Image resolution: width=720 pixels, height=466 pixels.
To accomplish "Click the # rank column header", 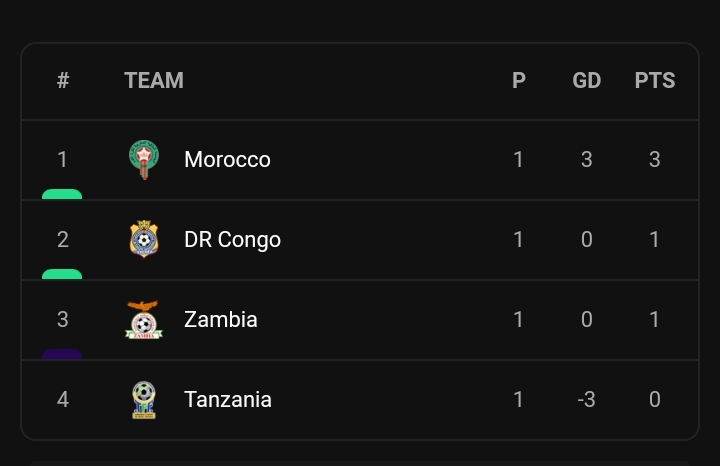I will pos(63,81).
